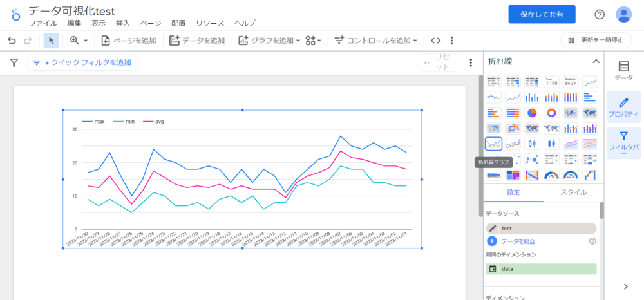Open the プロパティ side panel
This screenshot has height=300, width=644.
623,107
